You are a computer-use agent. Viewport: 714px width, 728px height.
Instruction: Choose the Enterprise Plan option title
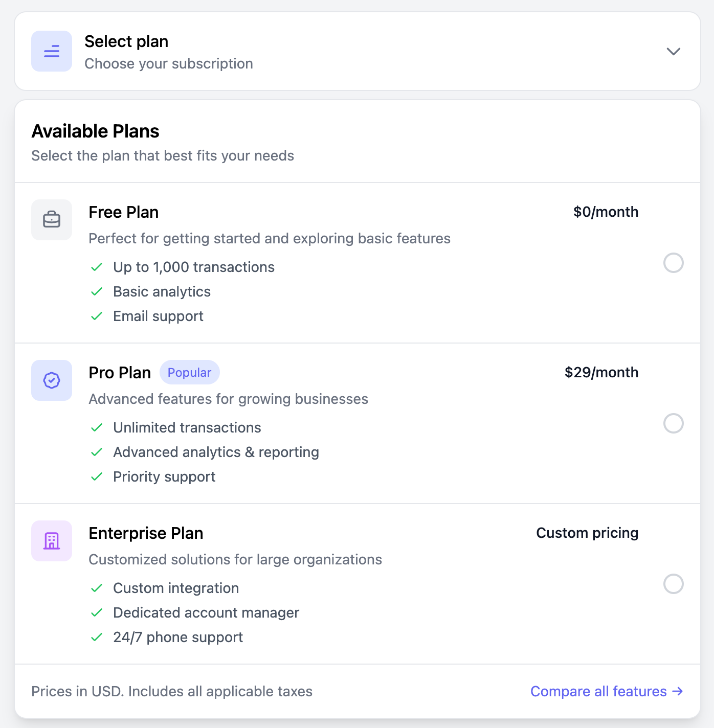coord(146,533)
